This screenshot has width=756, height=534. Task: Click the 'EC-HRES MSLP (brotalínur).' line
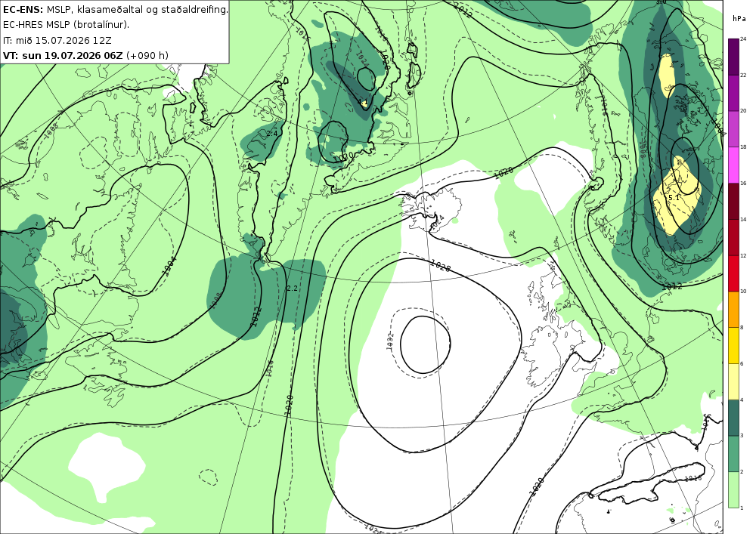pyautogui.click(x=66, y=25)
